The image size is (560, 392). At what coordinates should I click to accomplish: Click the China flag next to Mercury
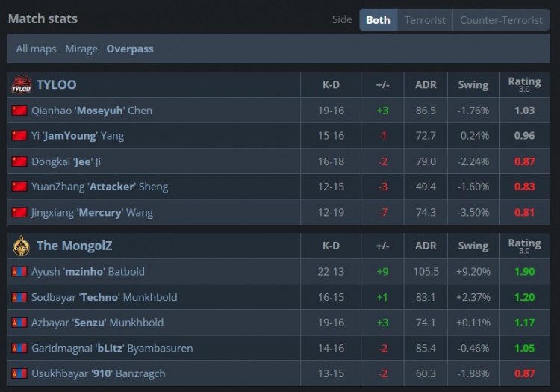[x=19, y=213]
